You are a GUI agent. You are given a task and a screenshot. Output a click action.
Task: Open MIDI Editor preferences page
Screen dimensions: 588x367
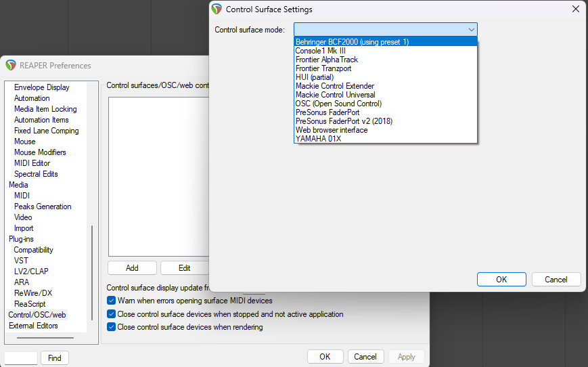pos(32,163)
